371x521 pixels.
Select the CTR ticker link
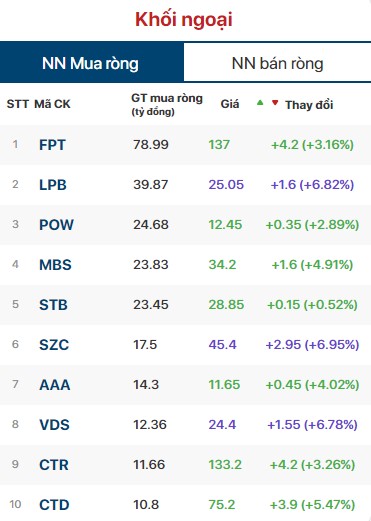tap(54, 465)
